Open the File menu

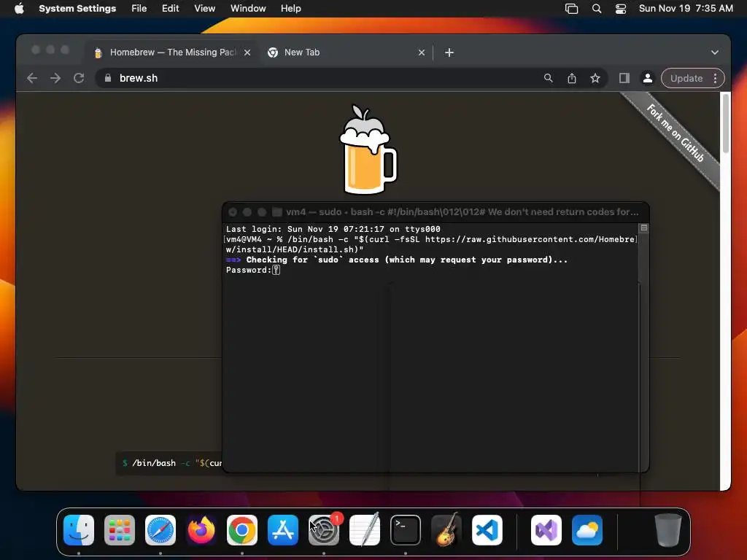139,9
